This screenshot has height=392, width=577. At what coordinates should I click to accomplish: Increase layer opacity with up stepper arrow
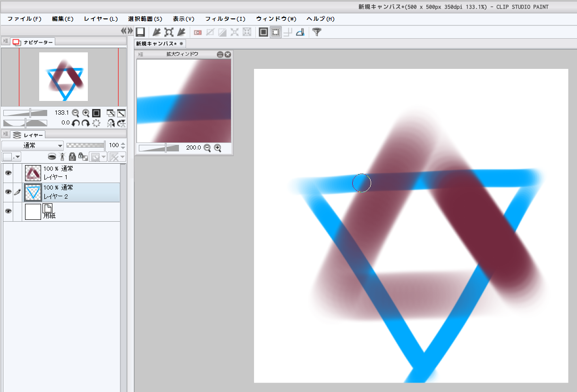click(x=123, y=143)
